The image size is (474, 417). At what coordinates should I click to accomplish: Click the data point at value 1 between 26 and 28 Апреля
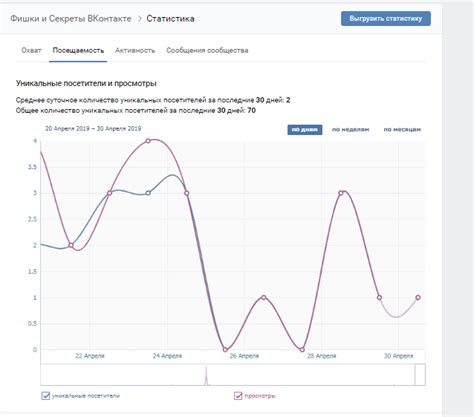tap(264, 297)
